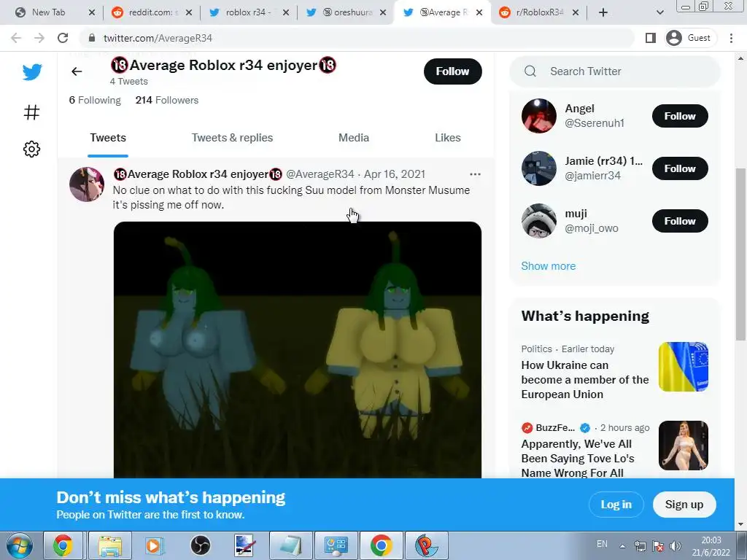Toggle the browser side panel icon

coord(650,38)
